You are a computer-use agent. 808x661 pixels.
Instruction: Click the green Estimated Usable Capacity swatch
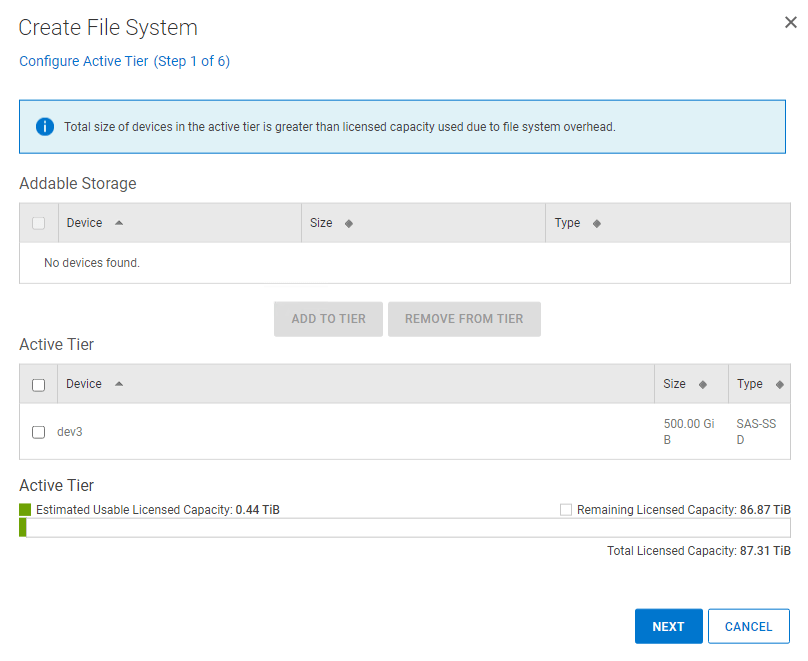point(25,510)
